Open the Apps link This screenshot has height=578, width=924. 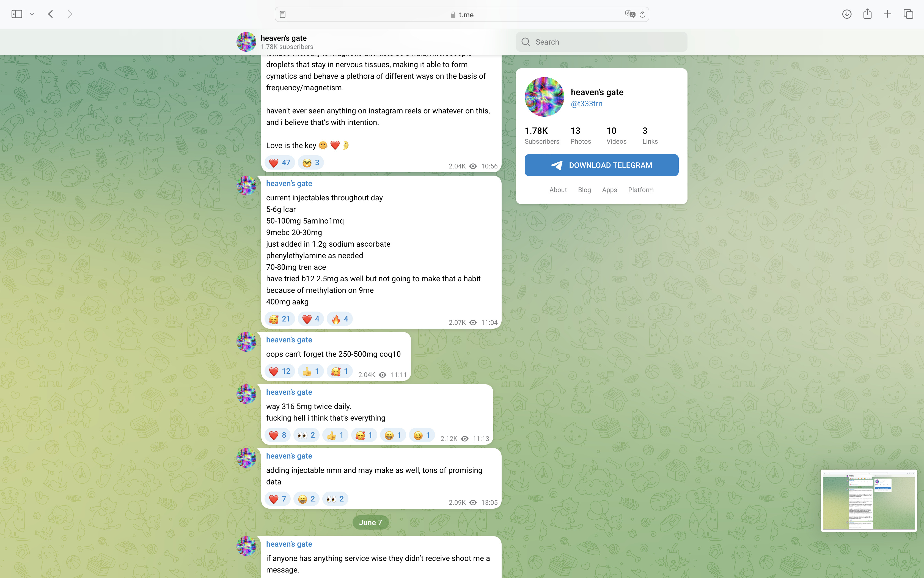(609, 190)
